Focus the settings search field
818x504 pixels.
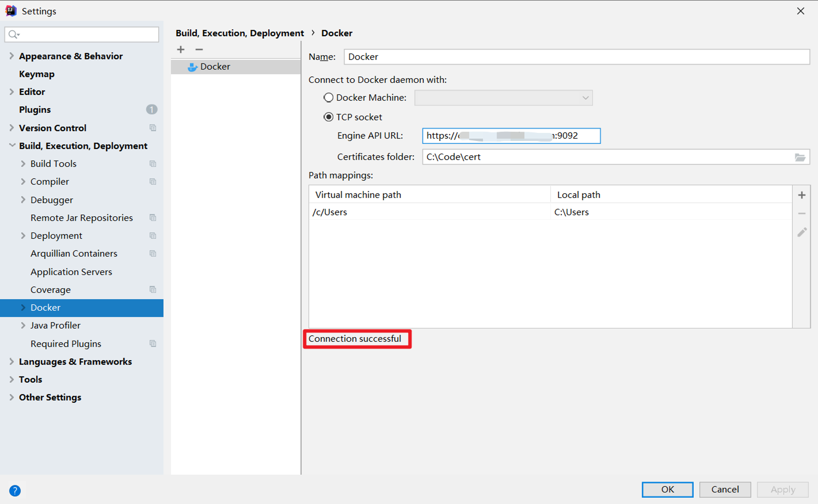click(82, 34)
